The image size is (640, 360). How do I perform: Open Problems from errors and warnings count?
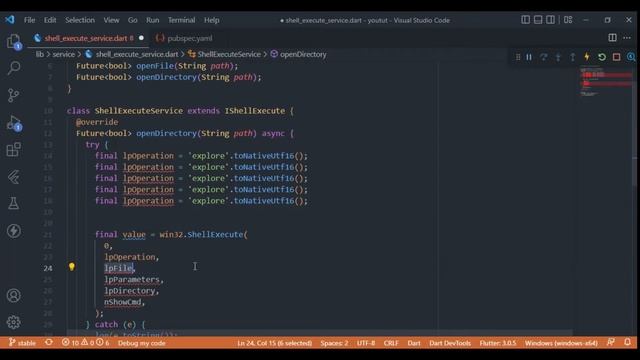click(x=85, y=343)
